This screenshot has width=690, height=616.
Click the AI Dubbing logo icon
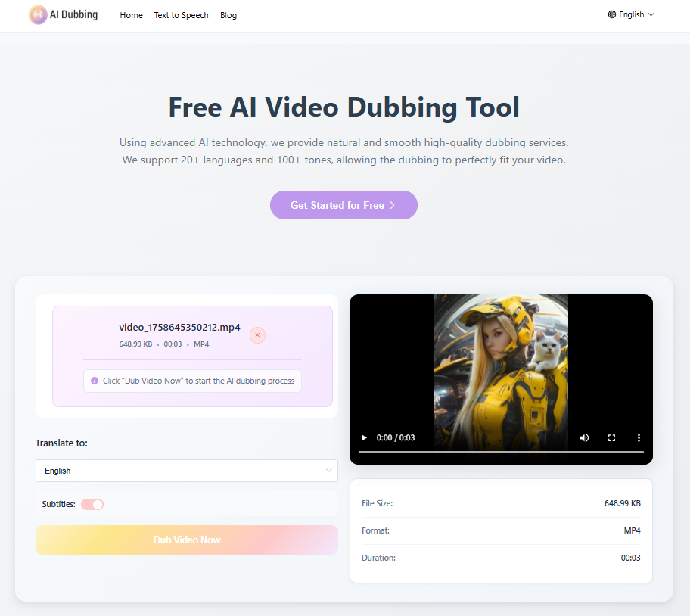click(38, 15)
